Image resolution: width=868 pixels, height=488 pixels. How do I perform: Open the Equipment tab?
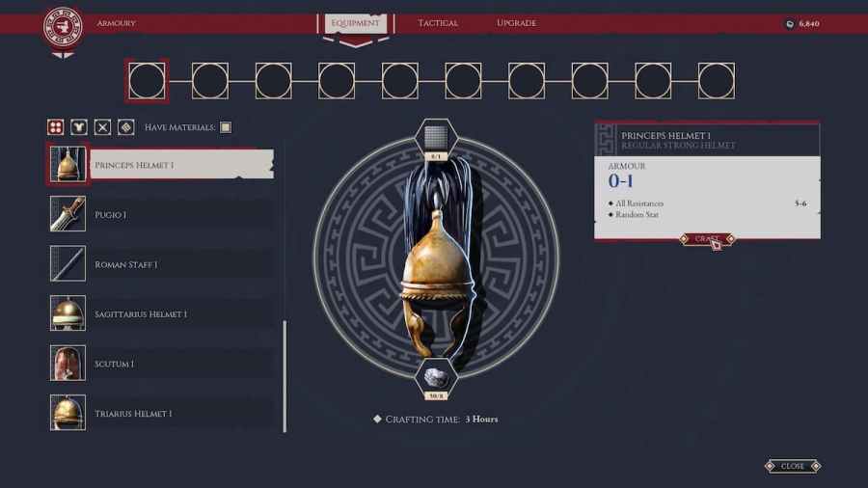pos(355,23)
